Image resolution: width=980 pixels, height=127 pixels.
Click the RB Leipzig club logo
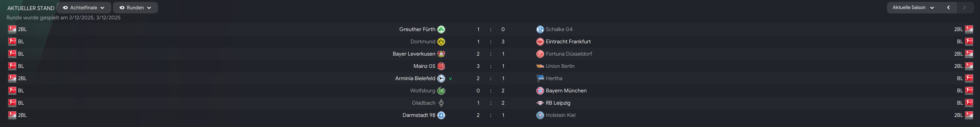click(540, 103)
